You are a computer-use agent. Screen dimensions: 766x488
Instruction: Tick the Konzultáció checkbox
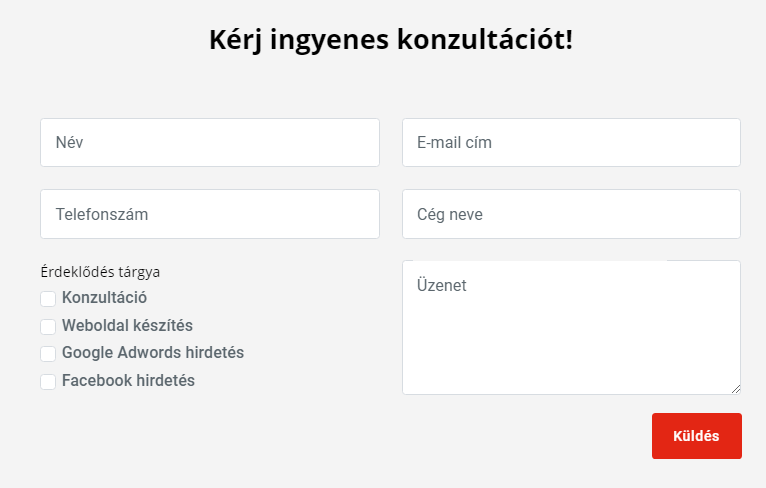pos(48,299)
